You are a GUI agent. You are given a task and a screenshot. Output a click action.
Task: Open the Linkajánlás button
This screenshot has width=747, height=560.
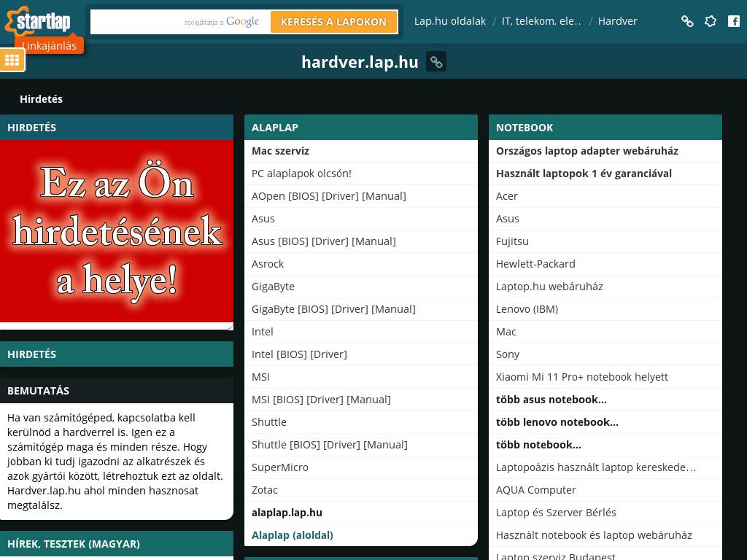click(x=49, y=45)
